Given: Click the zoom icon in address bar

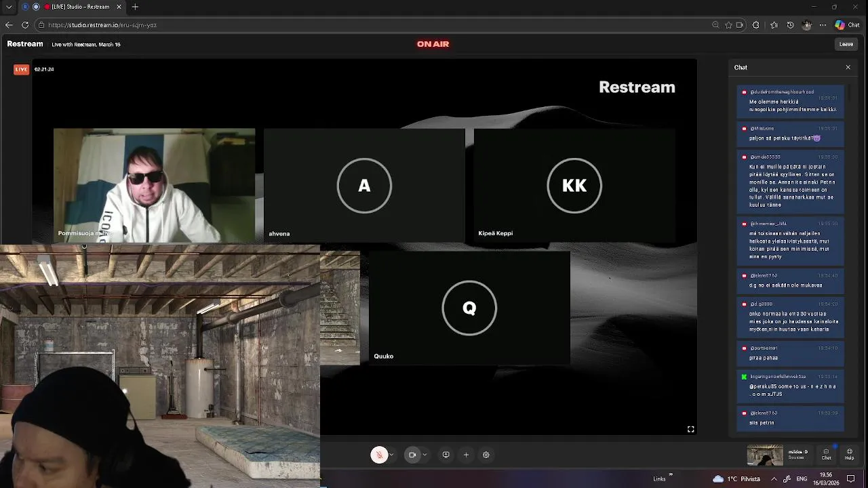Looking at the screenshot, I should [x=715, y=25].
